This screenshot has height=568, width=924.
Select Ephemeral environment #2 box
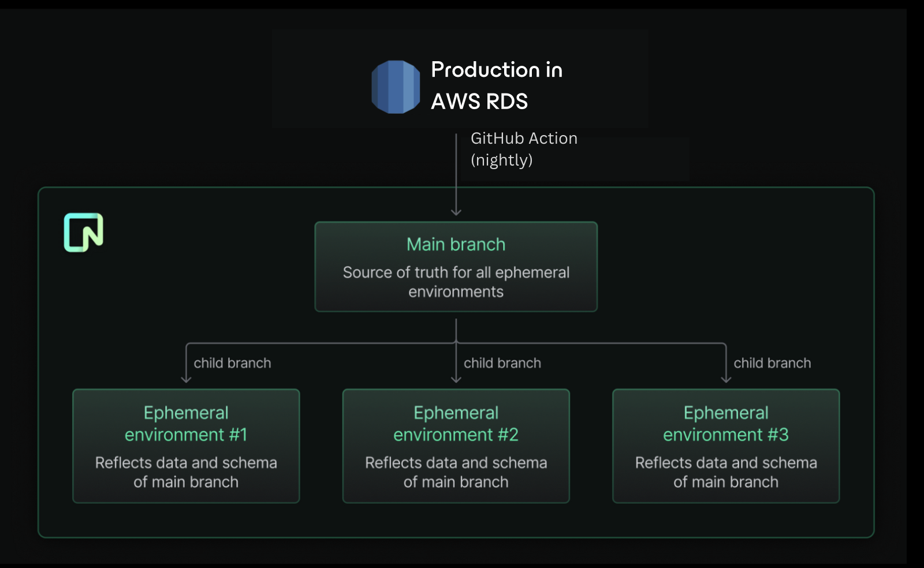(456, 446)
